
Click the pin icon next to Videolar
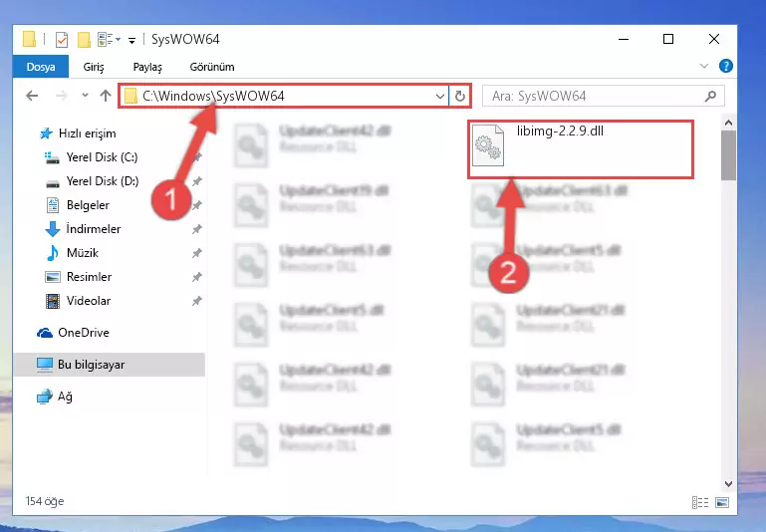click(197, 301)
